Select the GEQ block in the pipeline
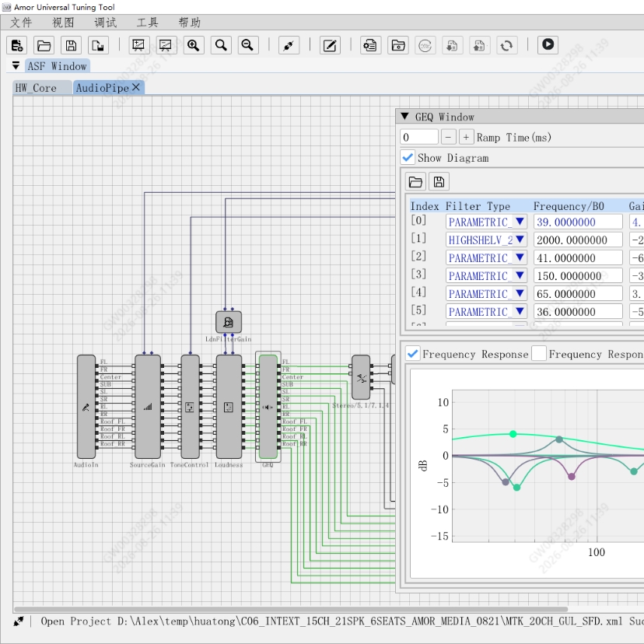644x644 pixels. point(268,407)
